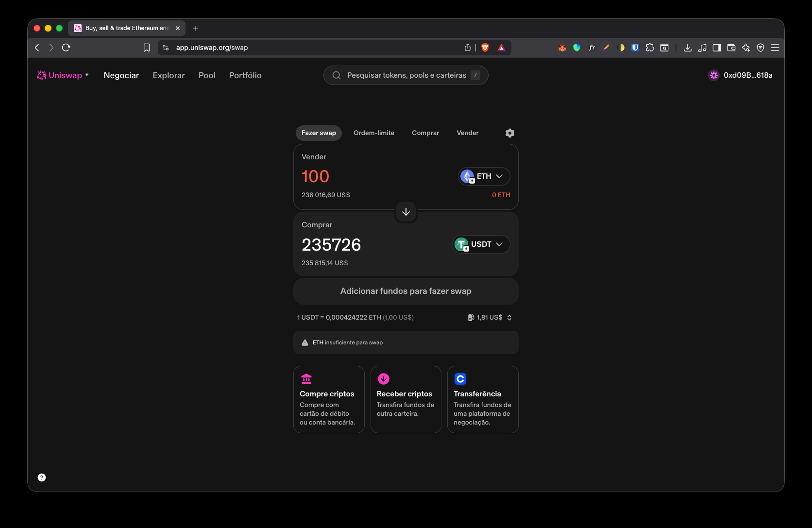Open the ETH token selector
Viewport: 812px width, 528px height.
coord(484,176)
